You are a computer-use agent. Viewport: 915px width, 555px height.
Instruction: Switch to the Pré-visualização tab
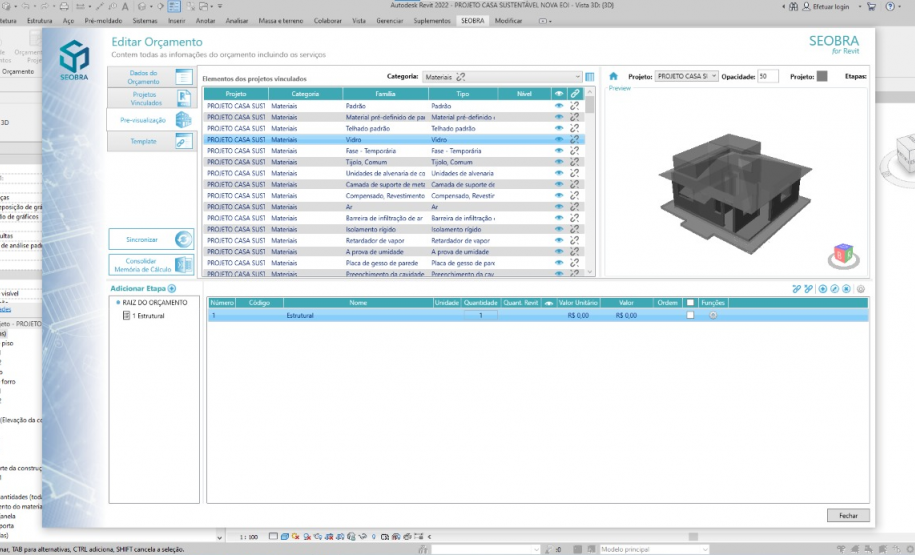coord(151,120)
